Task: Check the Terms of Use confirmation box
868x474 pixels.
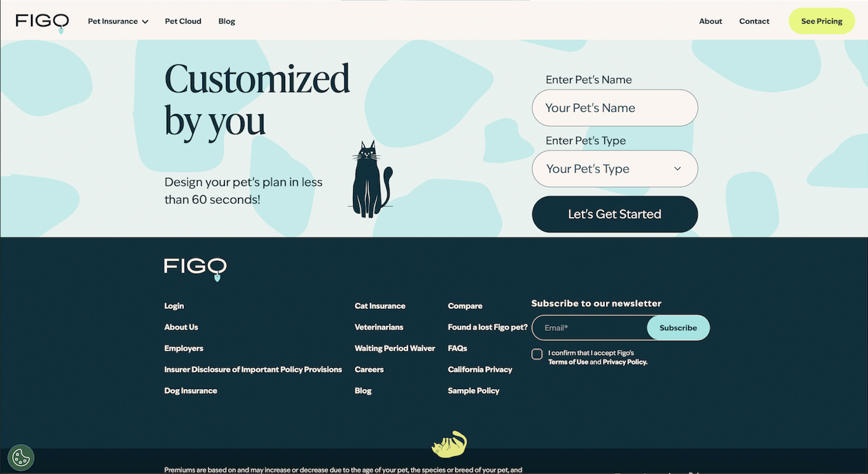Action: point(537,354)
